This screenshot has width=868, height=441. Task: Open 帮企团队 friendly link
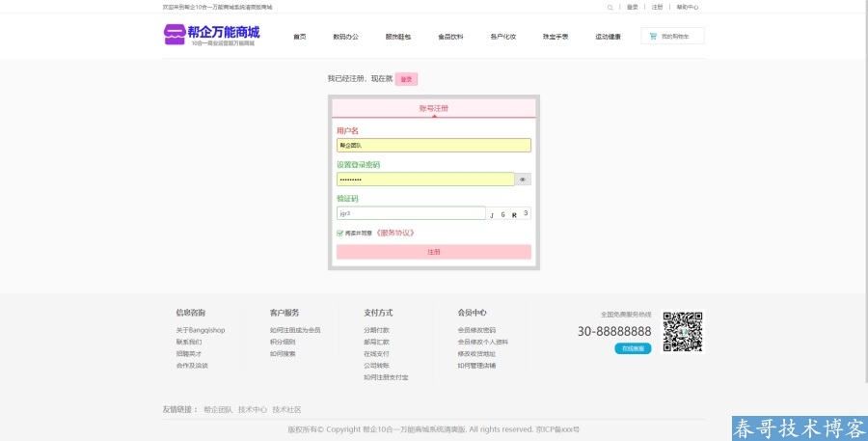(218, 410)
